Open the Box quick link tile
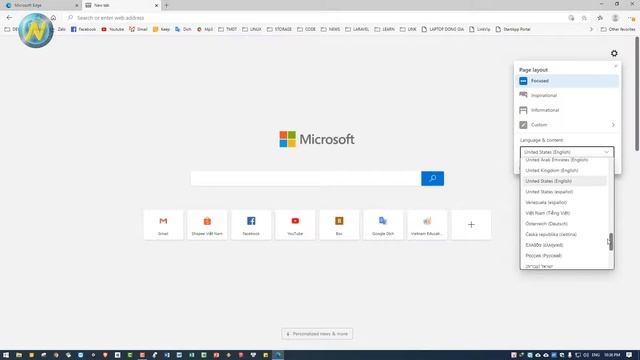 (339, 225)
